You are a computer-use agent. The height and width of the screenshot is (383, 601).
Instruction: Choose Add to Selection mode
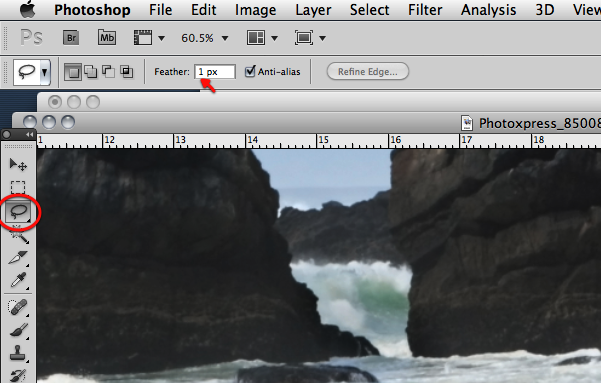[x=90, y=72]
